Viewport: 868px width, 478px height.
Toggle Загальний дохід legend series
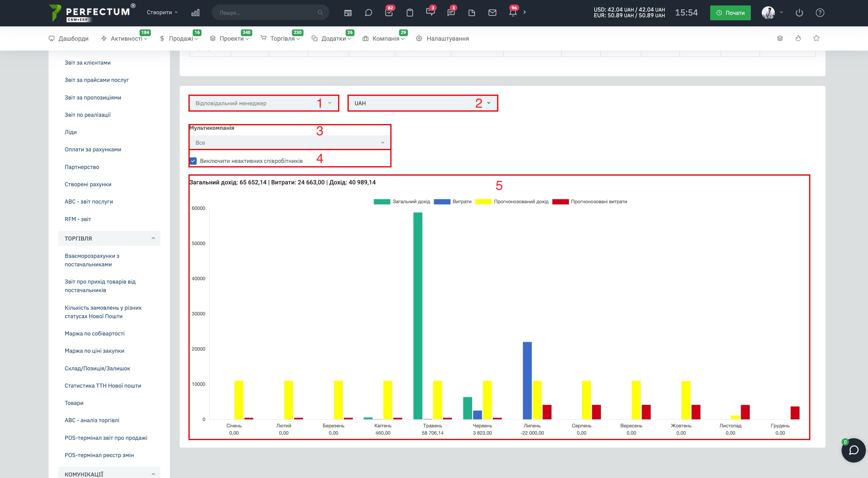[402, 202]
